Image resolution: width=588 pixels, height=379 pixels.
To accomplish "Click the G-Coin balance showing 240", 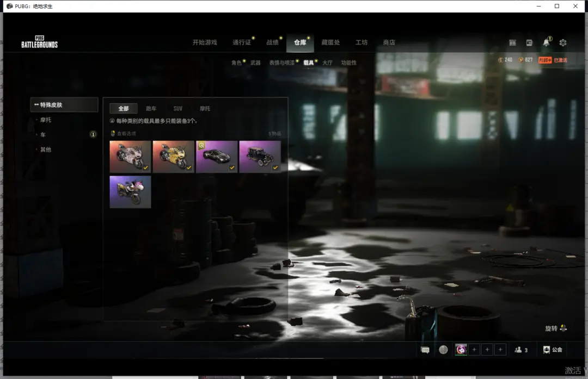I will pyautogui.click(x=505, y=60).
